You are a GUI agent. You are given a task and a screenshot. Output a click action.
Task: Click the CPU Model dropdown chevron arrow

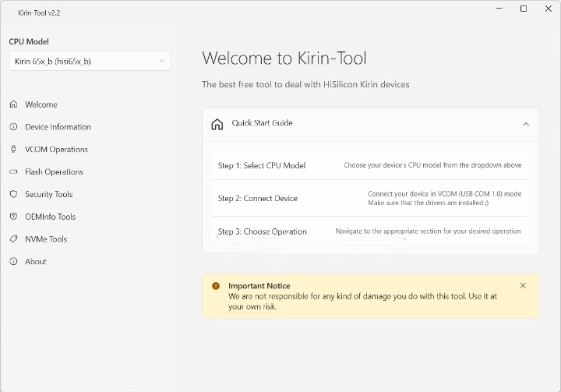[162, 62]
